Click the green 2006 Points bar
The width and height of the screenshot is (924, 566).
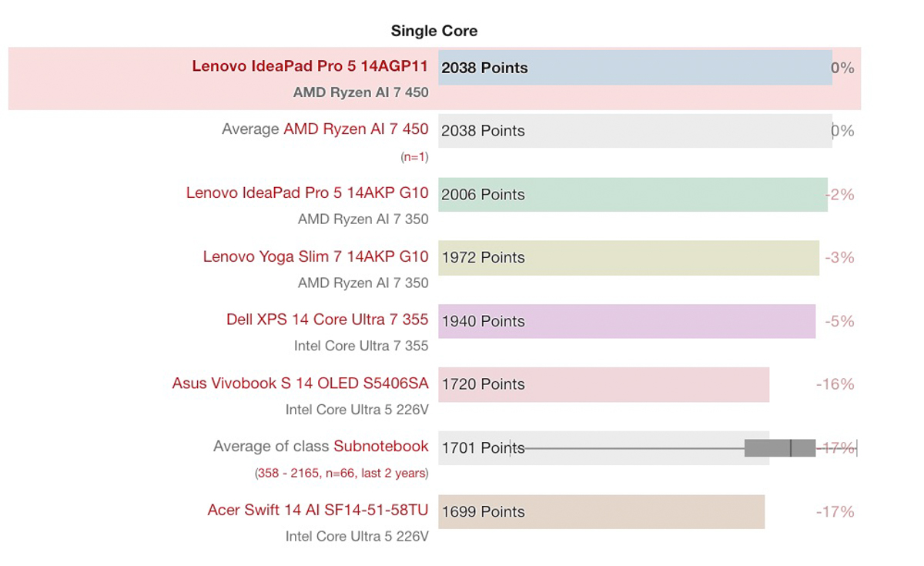tap(633, 195)
